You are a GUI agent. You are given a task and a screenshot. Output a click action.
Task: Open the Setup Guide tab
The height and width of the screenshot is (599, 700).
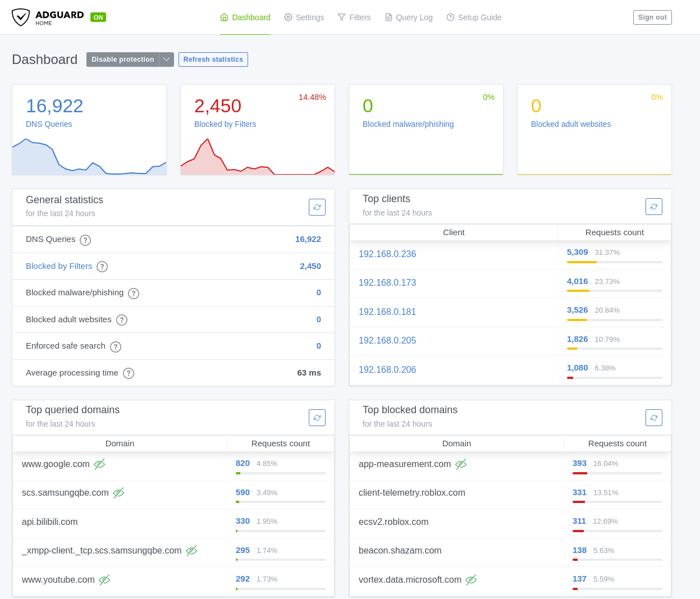tap(474, 17)
